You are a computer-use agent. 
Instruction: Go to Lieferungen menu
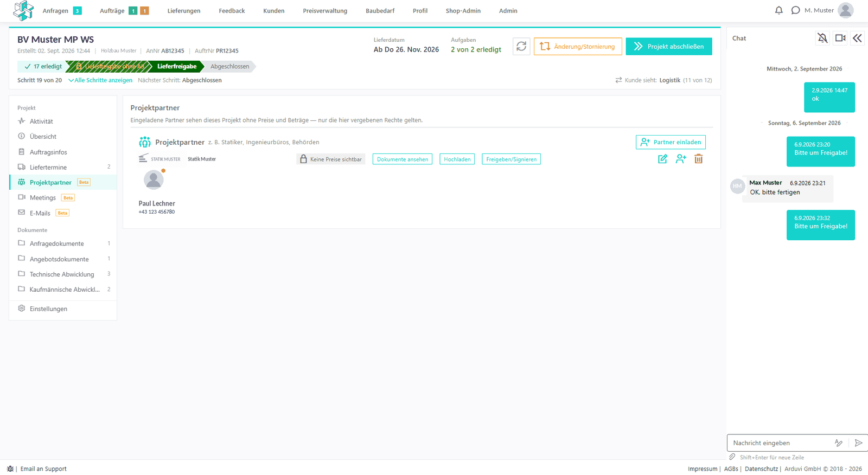[x=184, y=11]
